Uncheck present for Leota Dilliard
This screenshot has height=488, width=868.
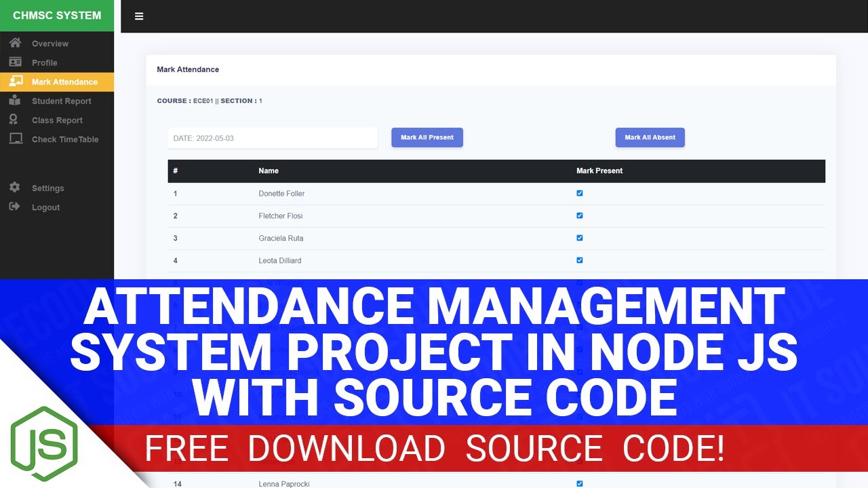tap(580, 260)
